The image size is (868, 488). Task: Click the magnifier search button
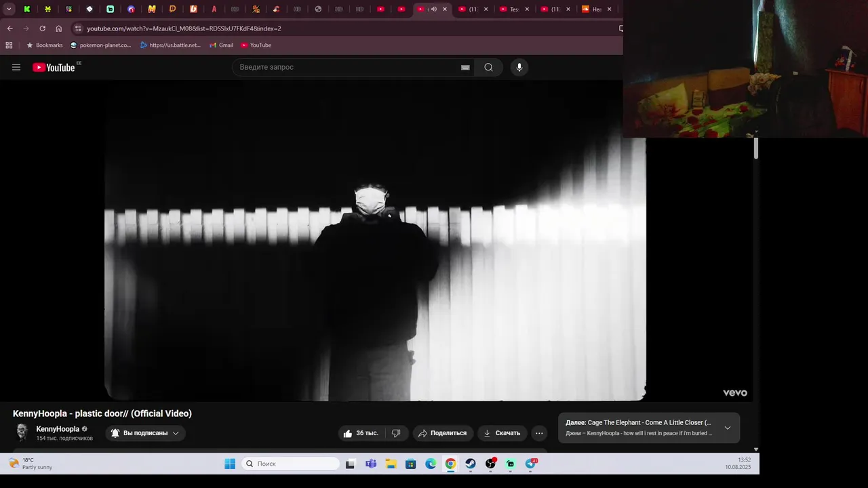pos(488,67)
